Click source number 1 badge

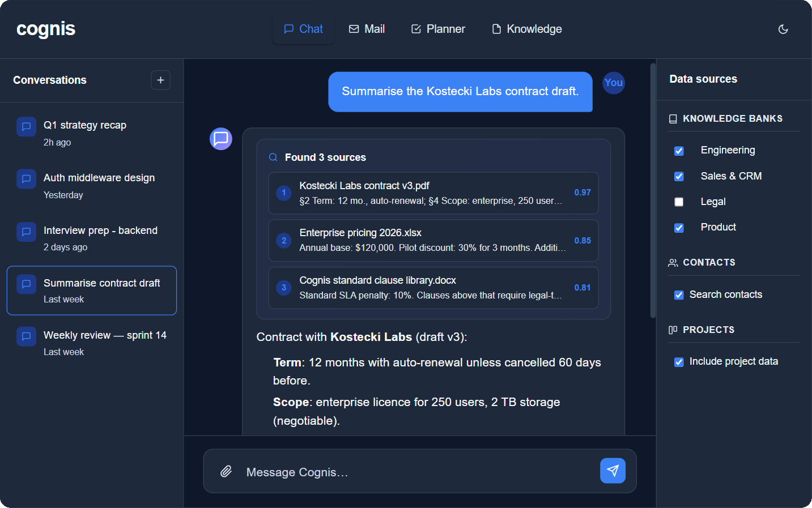tap(284, 193)
